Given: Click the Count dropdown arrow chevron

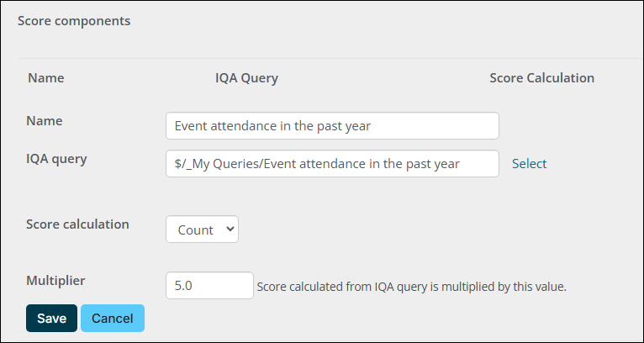Looking at the screenshot, I should [228, 230].
